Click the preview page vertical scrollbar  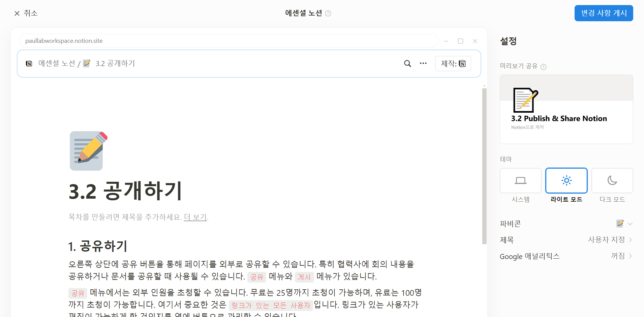click(x=484, y=166)
